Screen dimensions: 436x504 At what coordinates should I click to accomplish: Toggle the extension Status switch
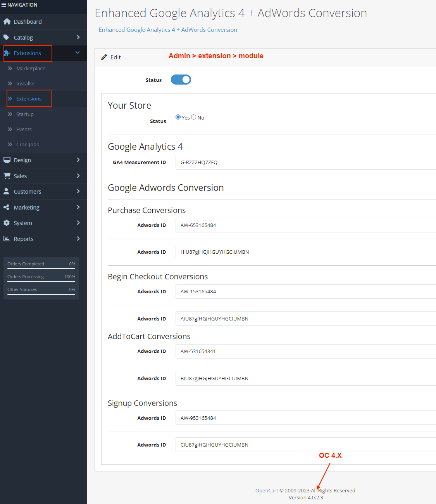click(x=181, y=80)
